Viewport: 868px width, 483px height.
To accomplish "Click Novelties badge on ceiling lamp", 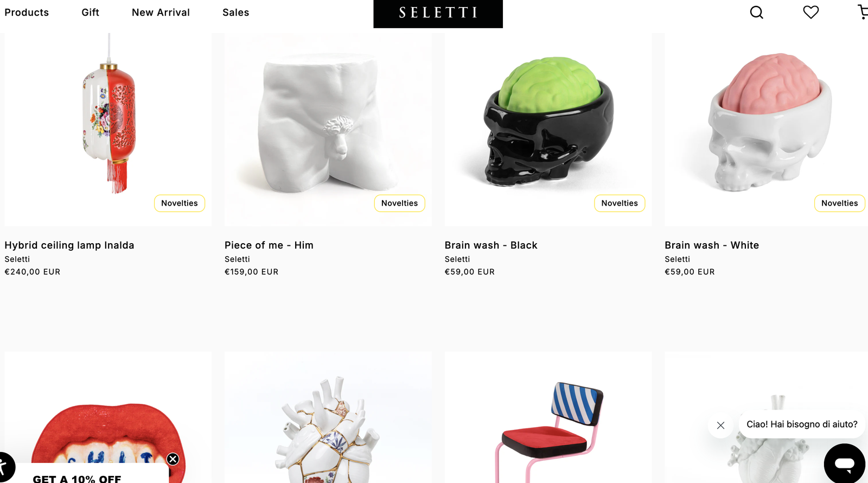I will 180,203.
